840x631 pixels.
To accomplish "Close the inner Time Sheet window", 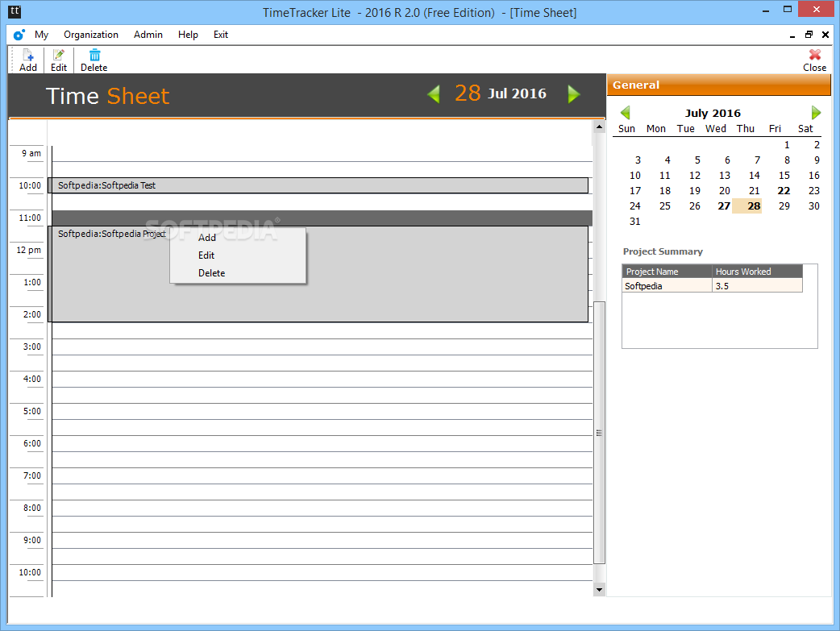I will pos(825,35).
